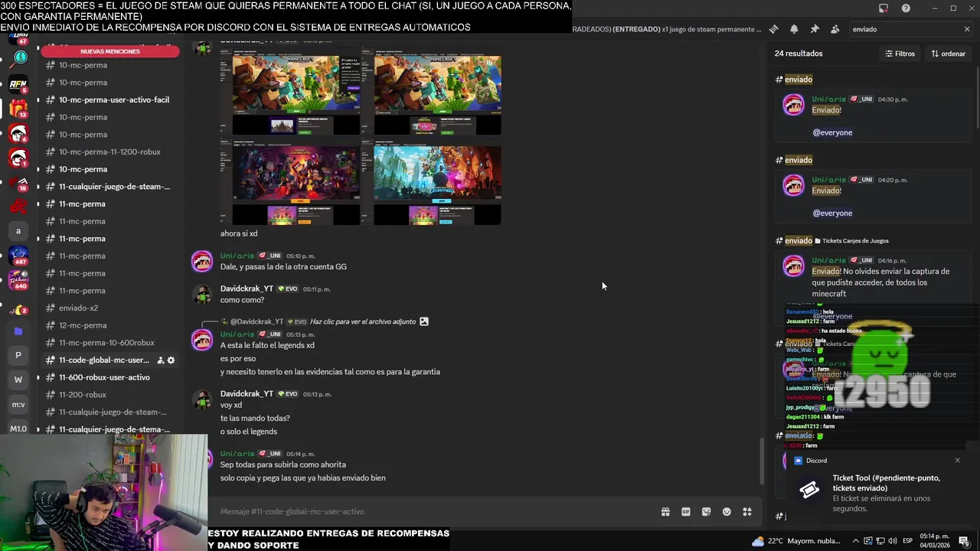Image resolution: width=980 pixels, height=551 pixels.
Task: Open the server folder icon
Action: 18,331
